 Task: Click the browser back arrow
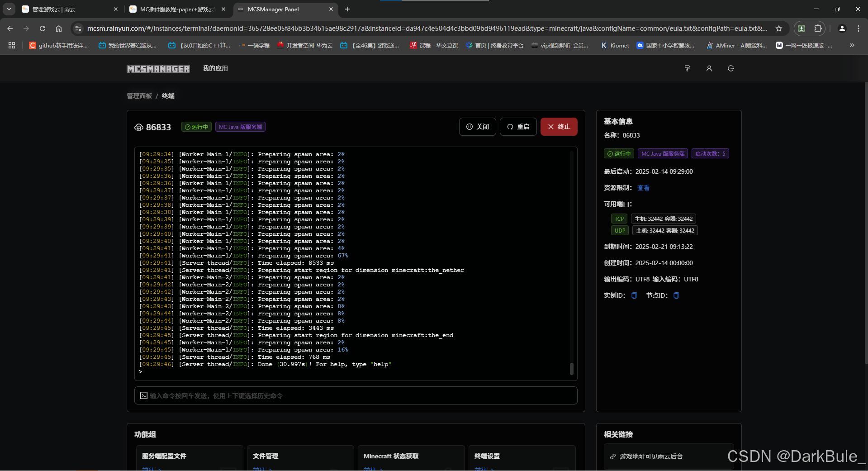click(x=10, y=29)
